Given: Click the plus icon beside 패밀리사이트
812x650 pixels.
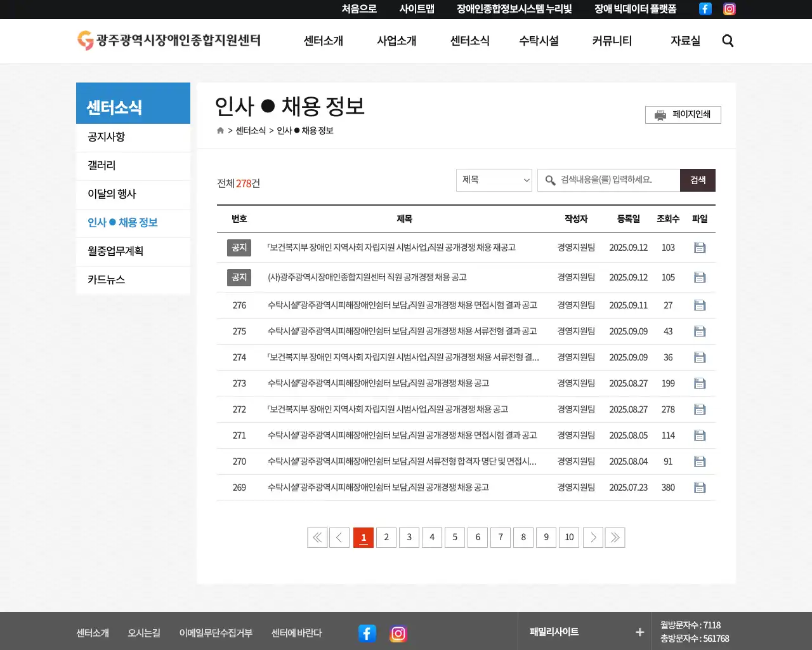Looking at the screenshot, I should (639, 632).
